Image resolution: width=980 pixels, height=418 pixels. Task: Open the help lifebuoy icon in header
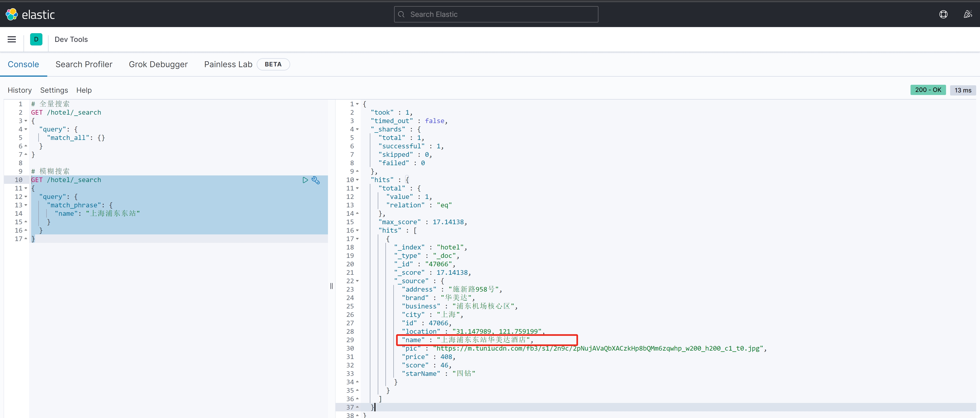943,15
